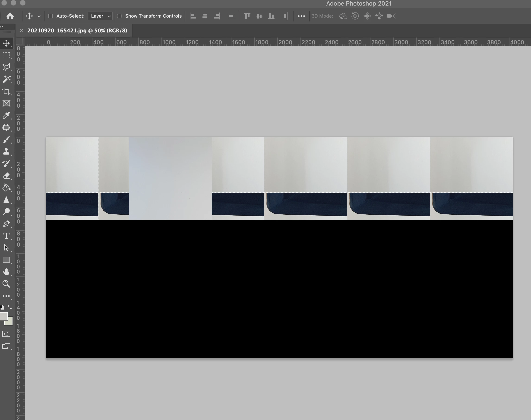Select the Crop tool
Image resolution: width=531 pixels, height=420 pixels.
click(x=6, y=91)
